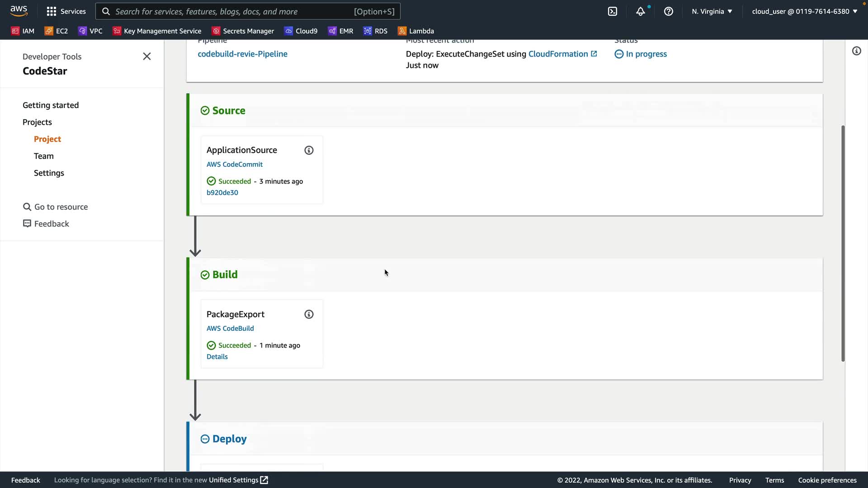Expand the N. Virginia region dropdown
This screenshot has width=868, height=488.
tap(712, 11)
